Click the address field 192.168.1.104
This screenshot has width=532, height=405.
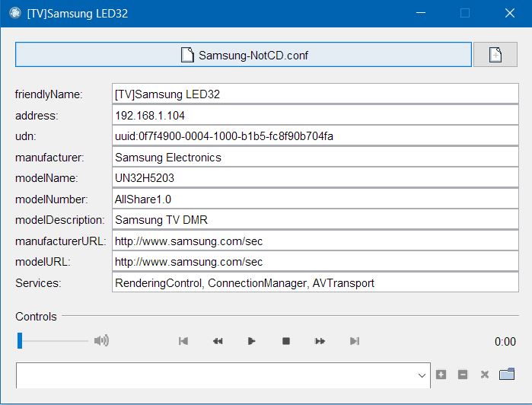click(315, 115)
